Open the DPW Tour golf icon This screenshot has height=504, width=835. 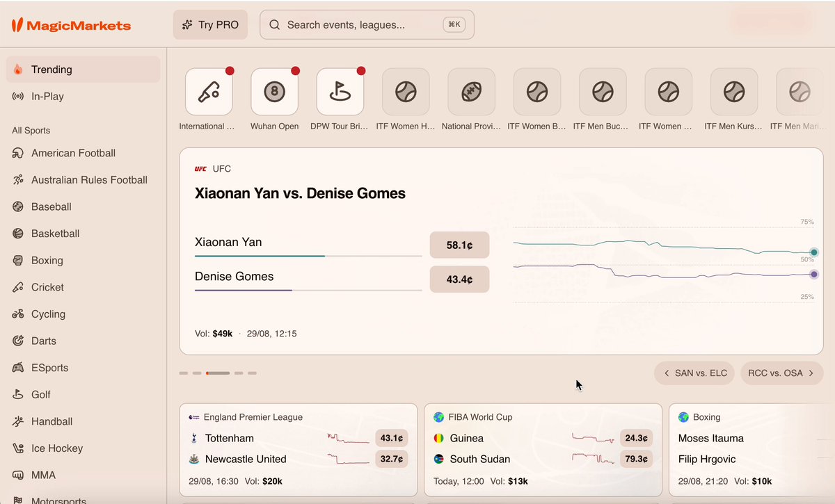click(340, 92)
